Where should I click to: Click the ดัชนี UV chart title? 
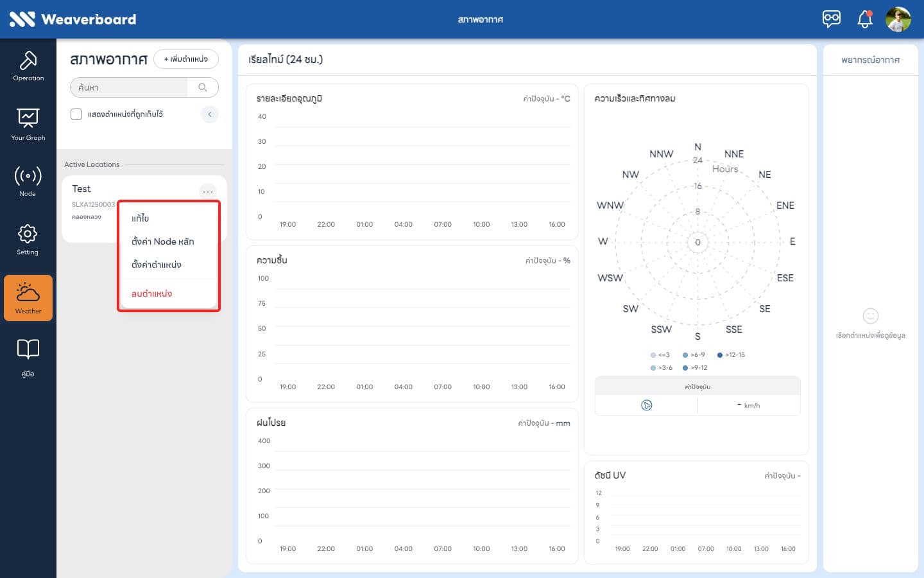coord(610,475)
